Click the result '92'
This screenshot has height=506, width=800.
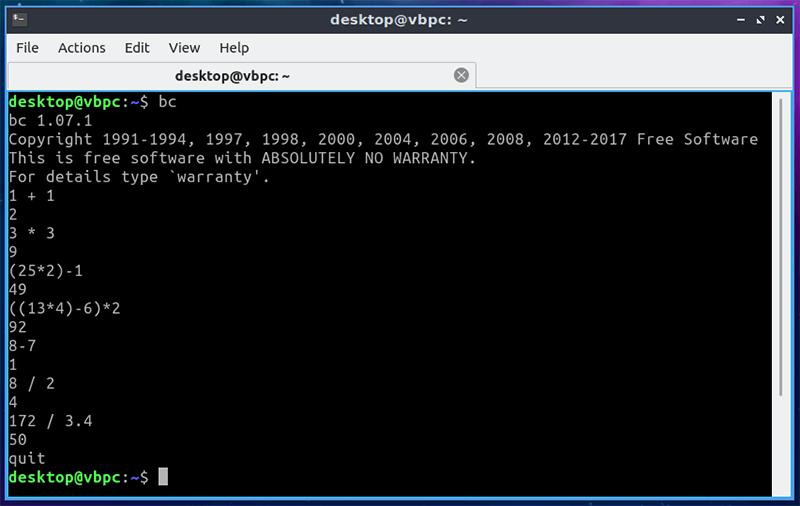pyautogui.click(x=18, y=327)
